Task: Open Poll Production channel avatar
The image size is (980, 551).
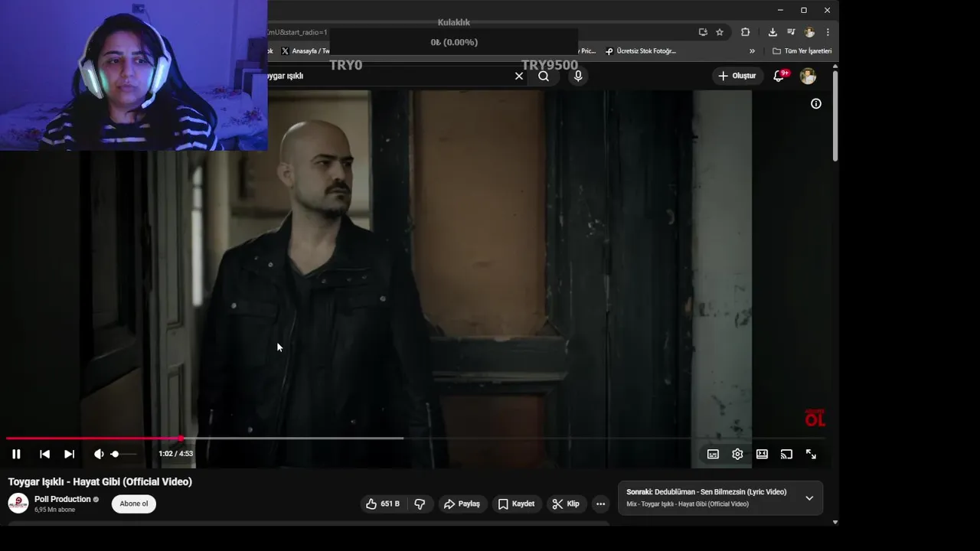Action: coord(18,504)
